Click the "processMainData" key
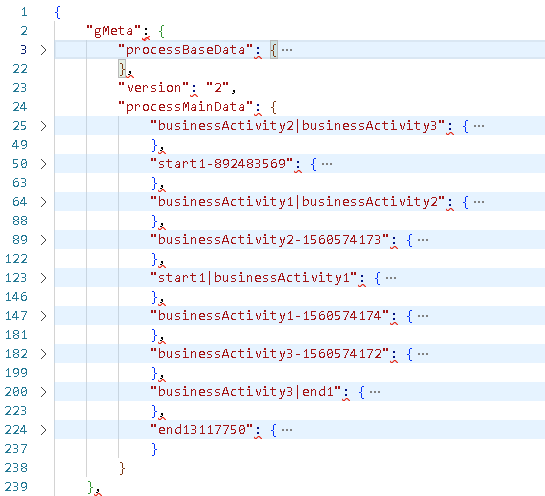Image resolution: width=545 pixels, height=496 pixels. pyautogui.click(x=186, y=107)
